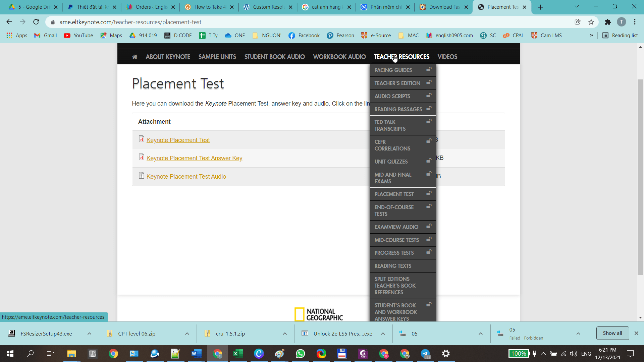Show hidden bookmarks overflow chevron

point(591,36)
